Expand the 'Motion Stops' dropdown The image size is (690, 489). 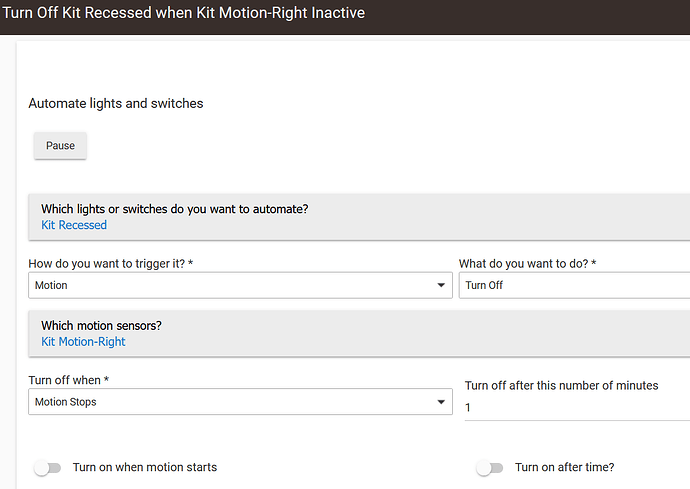click(240, 401)
